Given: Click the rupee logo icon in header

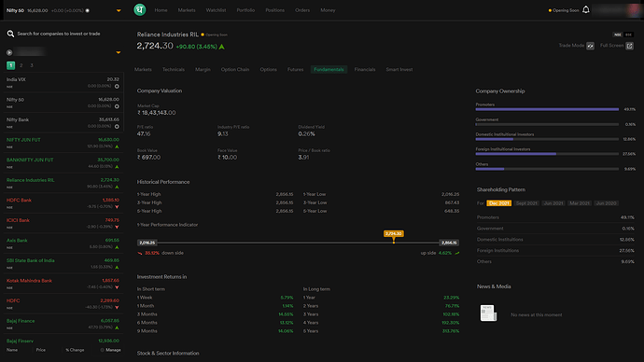Looking at the screenshot, I should pos(140,9).
